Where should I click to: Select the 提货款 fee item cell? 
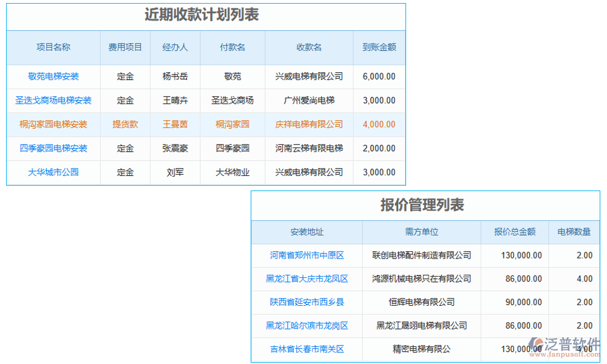tap(124, 125)
